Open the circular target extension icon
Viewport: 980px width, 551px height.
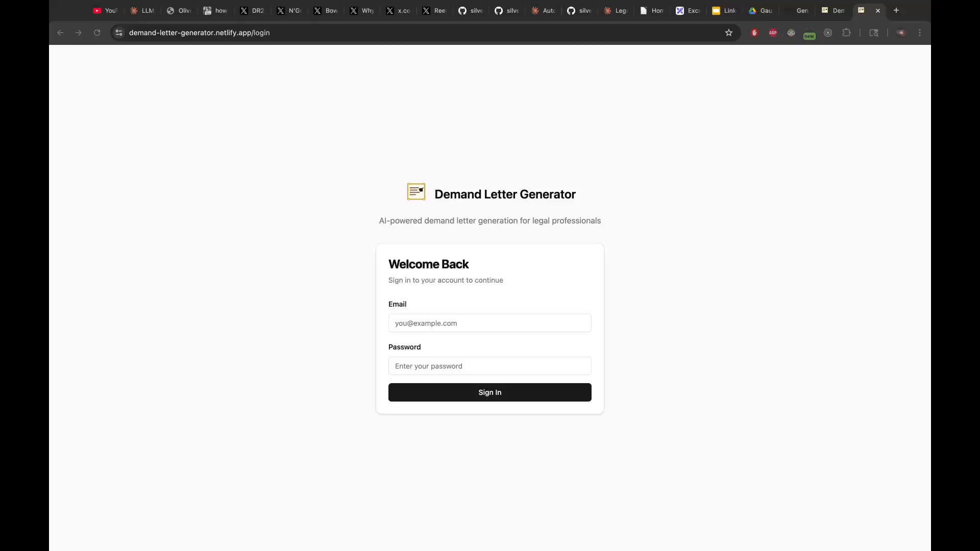828,33
